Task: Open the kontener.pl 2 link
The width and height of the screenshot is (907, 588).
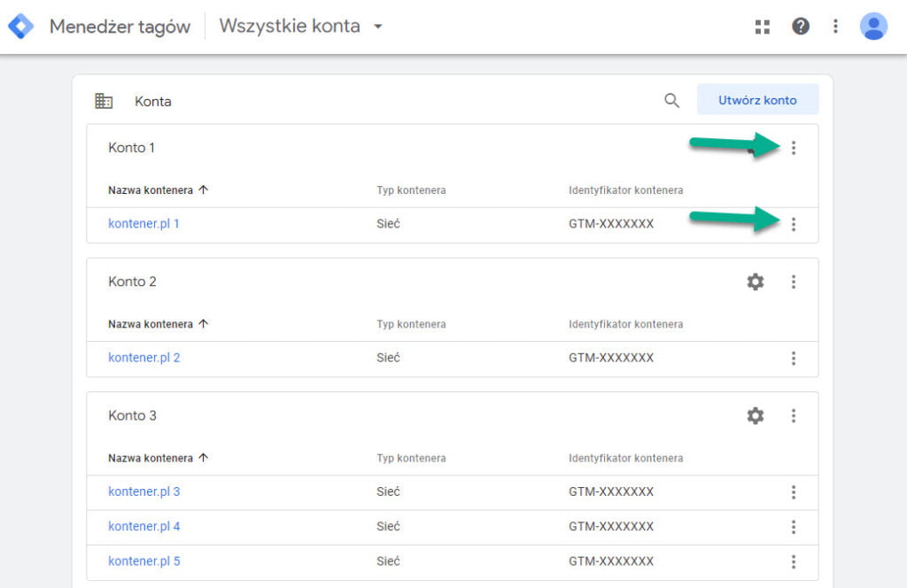Action: pyautogui.click(x=144, y=358)
